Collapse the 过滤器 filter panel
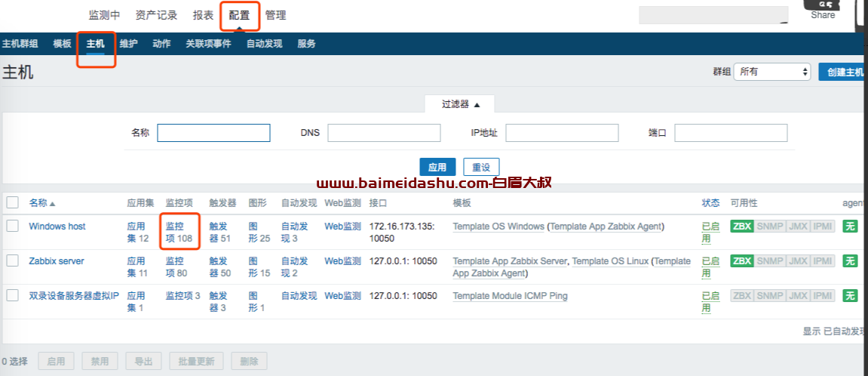Image resolution: width=868 pixels, height=376 pixels. [x=461, y=104]
